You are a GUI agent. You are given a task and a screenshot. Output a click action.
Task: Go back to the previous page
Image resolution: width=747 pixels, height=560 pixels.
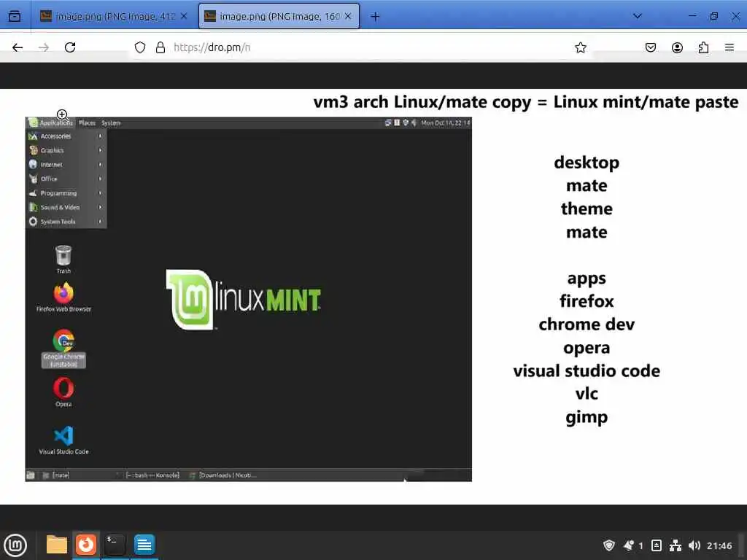click(x=18, y=47)
